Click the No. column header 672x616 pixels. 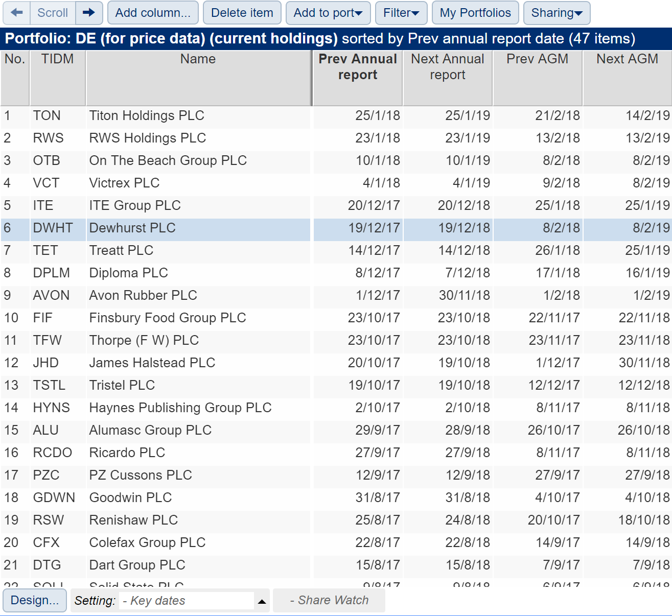tap(15, 78)
